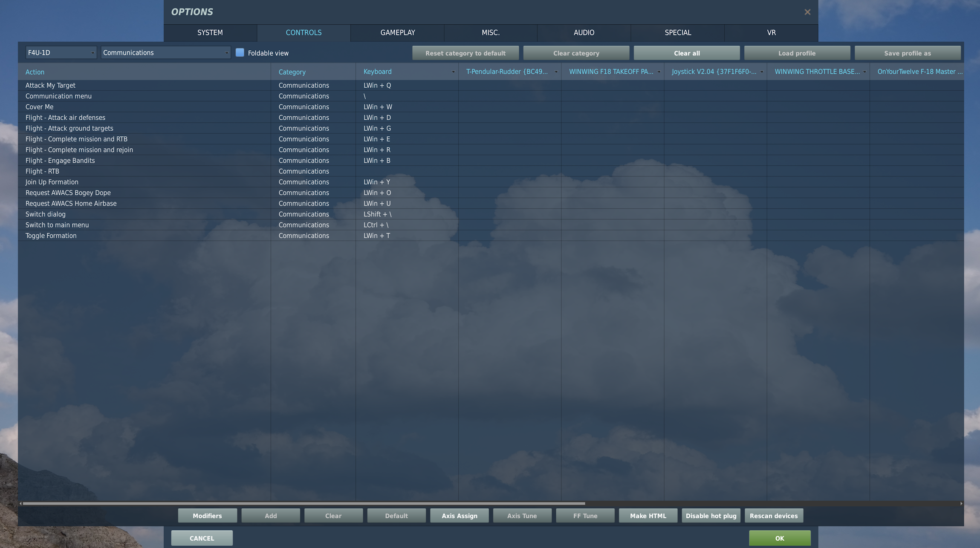
Task: Click the horizontal scrollbar thumb
Action: [304, 503]
